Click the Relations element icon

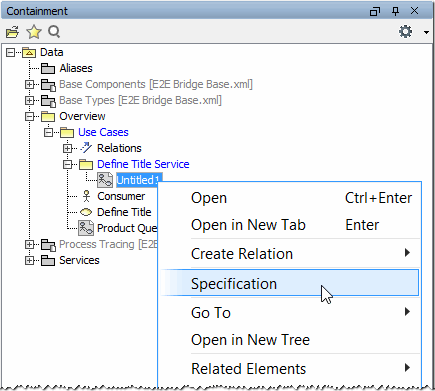86,148
